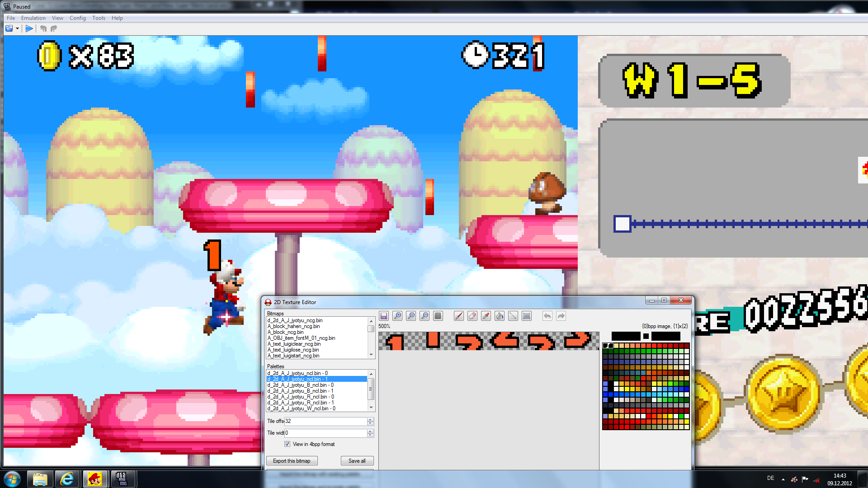Open dropdown arrow next to open ROM icon
The width and height of the screenshot is (868, 488).
point(17,28)
